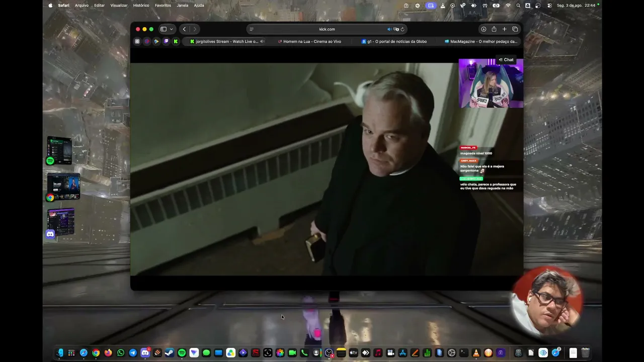Open the Arquivo menu
644x362 pixels.
(82, 6)
